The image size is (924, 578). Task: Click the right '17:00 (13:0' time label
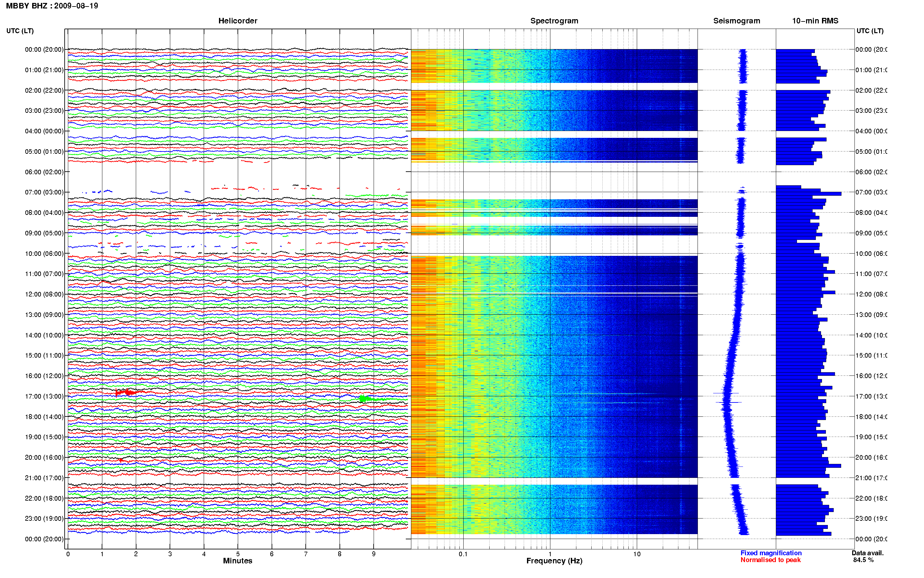[871, 396]
